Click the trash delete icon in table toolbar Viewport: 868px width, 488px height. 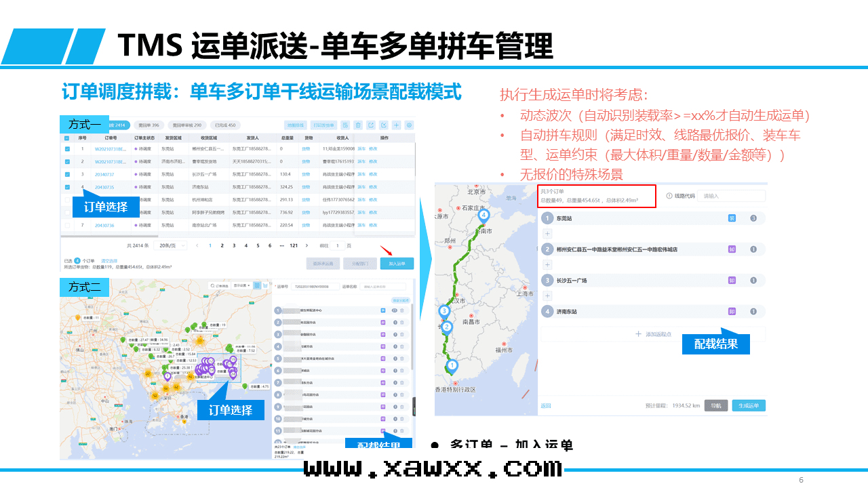point(358,125)
